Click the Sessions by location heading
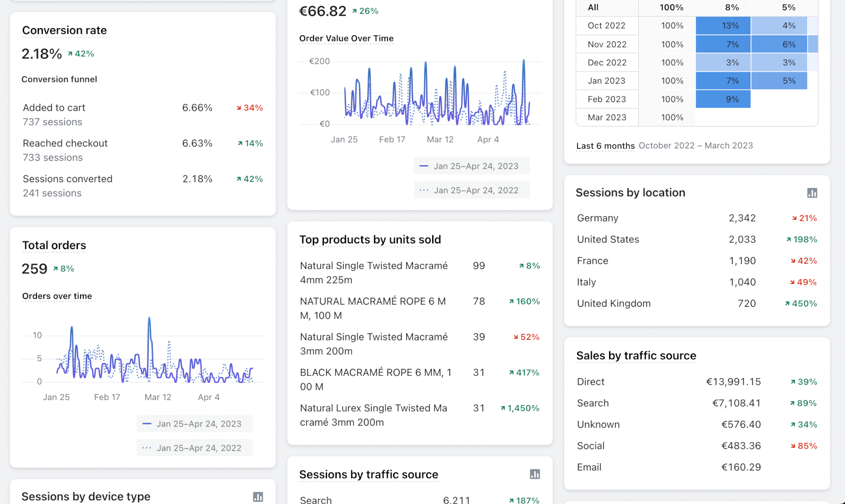 pyautogui.click(x=630, y=193)
